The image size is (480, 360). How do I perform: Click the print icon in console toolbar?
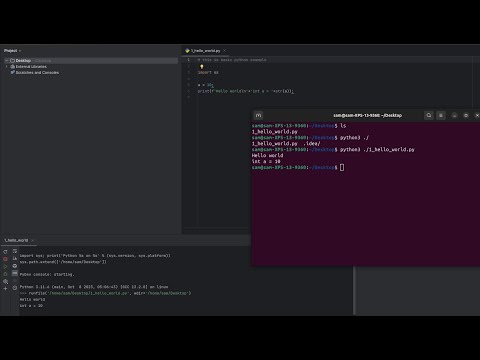(15, 266)
